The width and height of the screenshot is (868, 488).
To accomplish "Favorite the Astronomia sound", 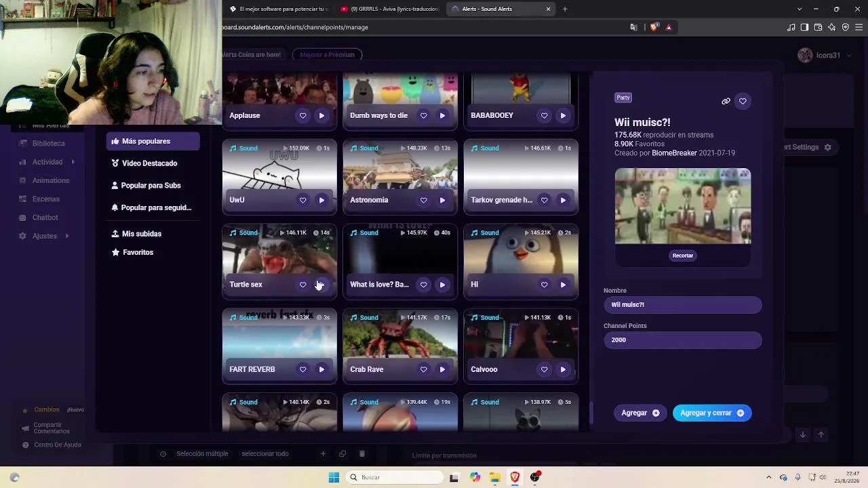I will pos(424,200).
